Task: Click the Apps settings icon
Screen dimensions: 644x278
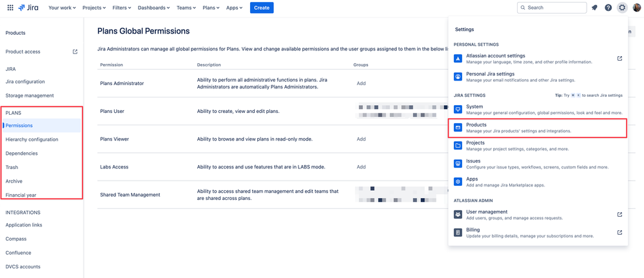Action: (x=458, y=182)
